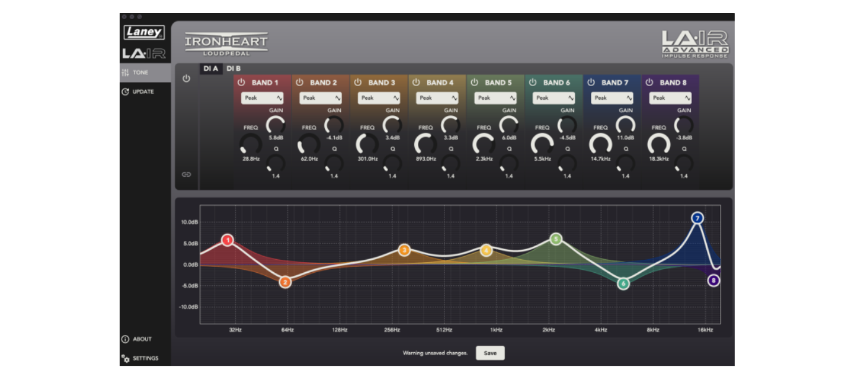Select node 7 on the EQ graph
868x372 pixels.
(697, 218)
